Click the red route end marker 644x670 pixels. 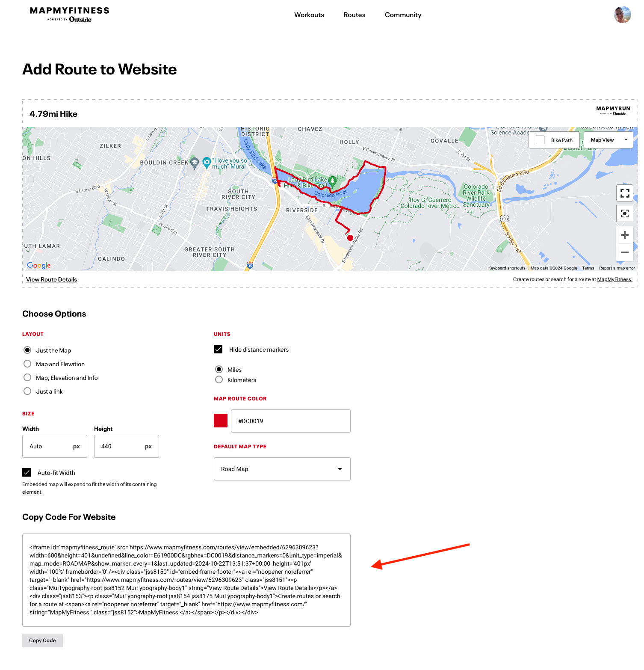pos(350,238)
